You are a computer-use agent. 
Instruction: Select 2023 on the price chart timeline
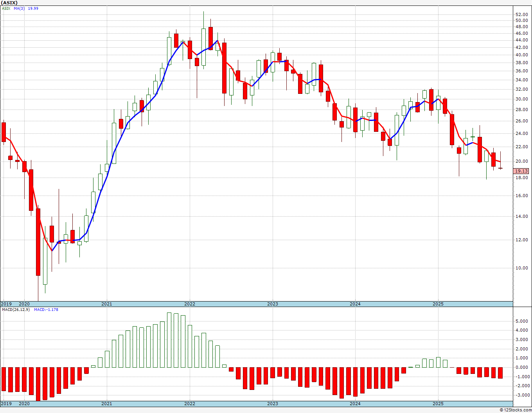click(x=273, y=304)
